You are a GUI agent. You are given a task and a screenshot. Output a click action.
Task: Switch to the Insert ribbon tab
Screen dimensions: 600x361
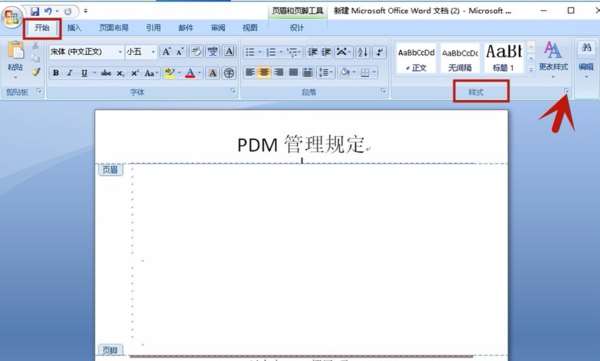pos(75,28)
